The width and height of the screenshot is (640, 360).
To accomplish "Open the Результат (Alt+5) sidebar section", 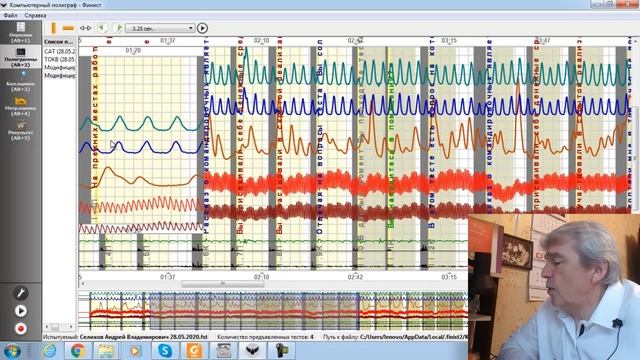I will 20,130.
